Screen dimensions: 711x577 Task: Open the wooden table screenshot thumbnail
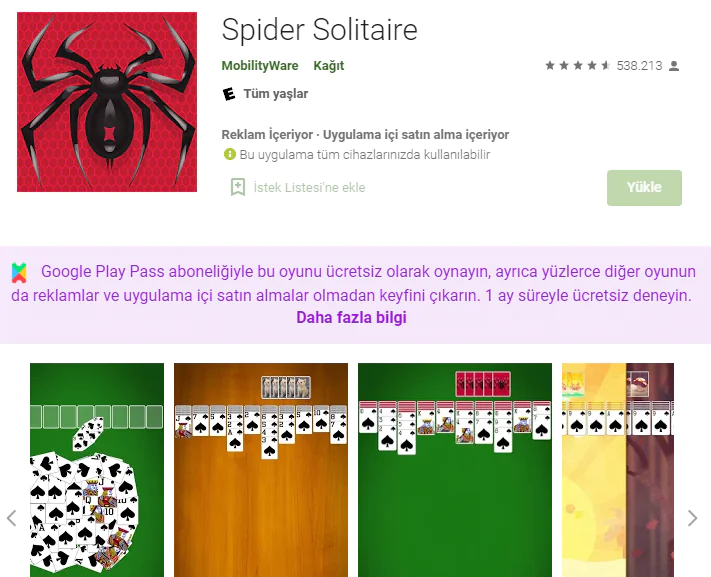261,470
